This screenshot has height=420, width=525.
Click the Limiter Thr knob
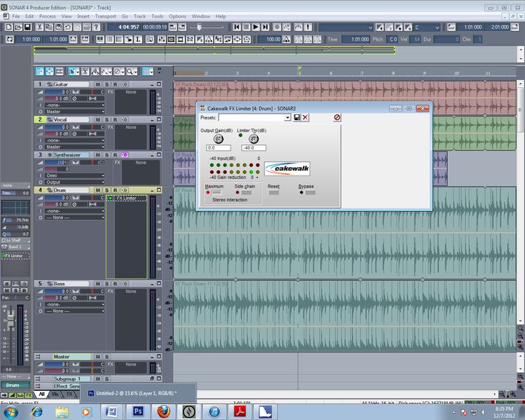(x=254, y=139)
